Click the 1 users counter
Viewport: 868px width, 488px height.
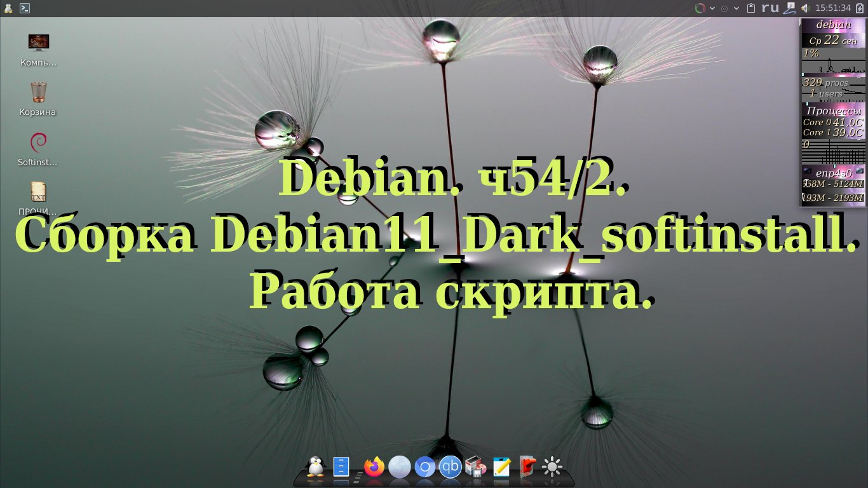825,93
